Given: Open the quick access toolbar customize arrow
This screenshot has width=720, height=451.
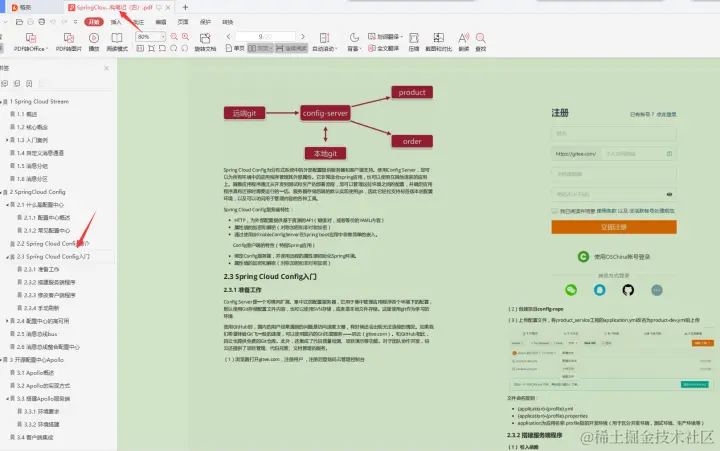Looking at the screenshot, I should pyautogui.click(x=76, y=22).
